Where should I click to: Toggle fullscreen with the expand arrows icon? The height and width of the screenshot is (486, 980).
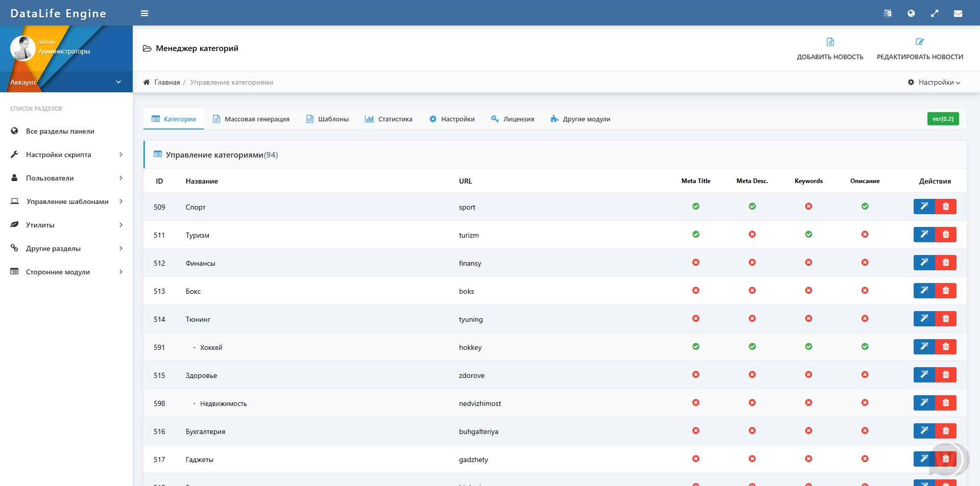935,14
